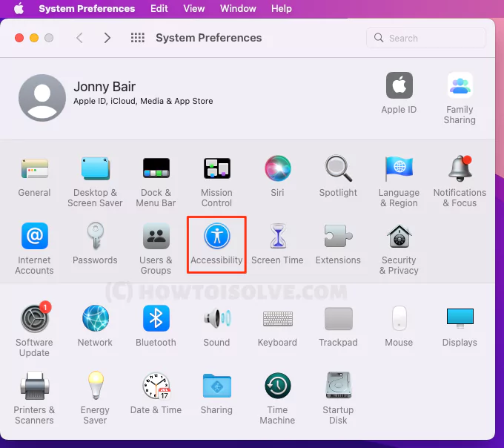Click the Jonny Bair account name
The width and height of the screenshot is (504, 448).
105,87
